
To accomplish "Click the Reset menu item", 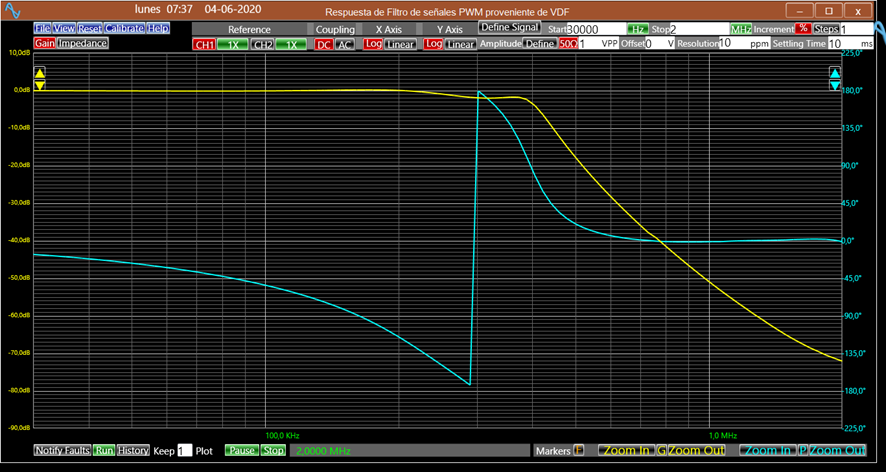I will [x=89, y=28].
